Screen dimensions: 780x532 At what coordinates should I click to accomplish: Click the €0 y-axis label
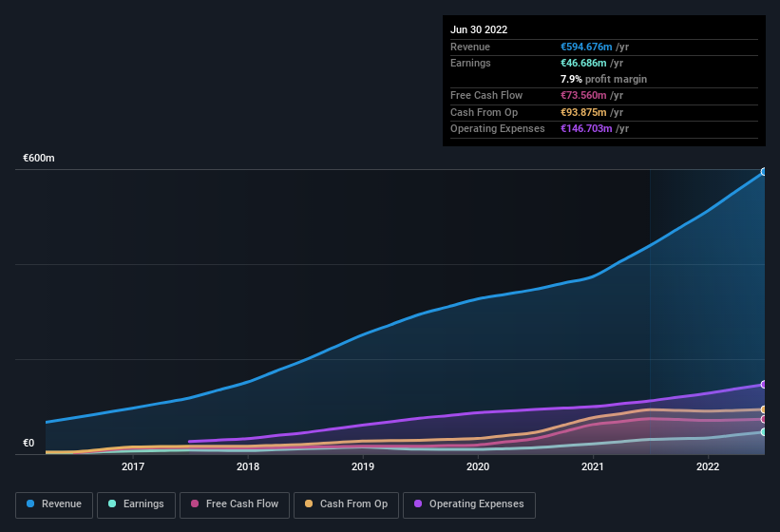pyautogui.click(x=29, y=443)
